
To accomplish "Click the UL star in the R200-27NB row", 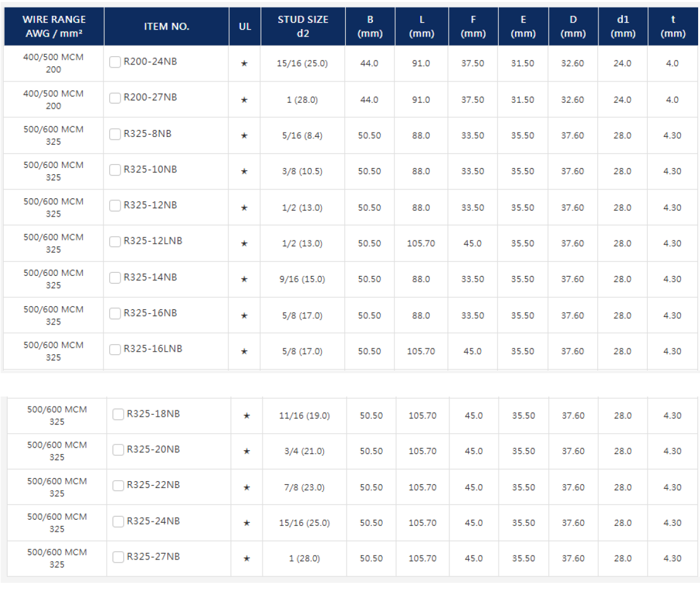I will (244, 100).
